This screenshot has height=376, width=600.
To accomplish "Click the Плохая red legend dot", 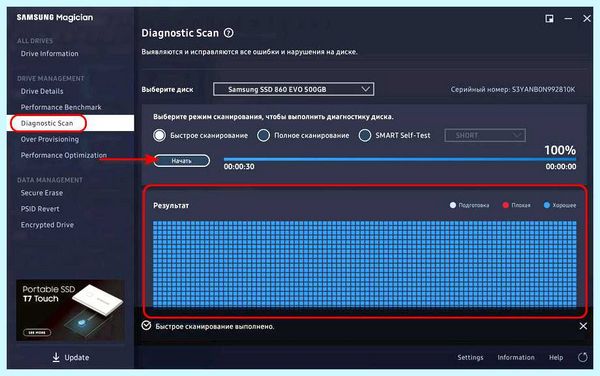I will coord(505,205).
